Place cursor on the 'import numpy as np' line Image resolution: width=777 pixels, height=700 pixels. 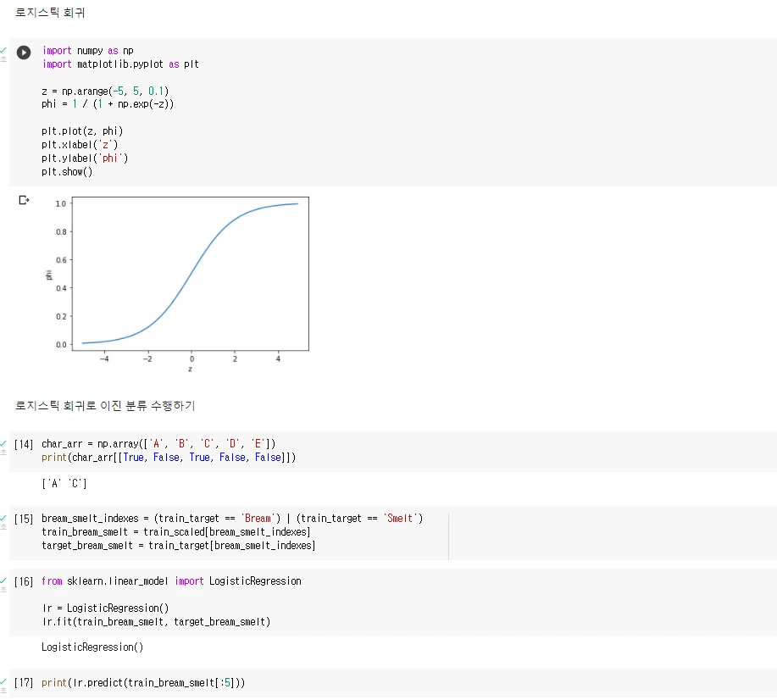tap(88, 51)
